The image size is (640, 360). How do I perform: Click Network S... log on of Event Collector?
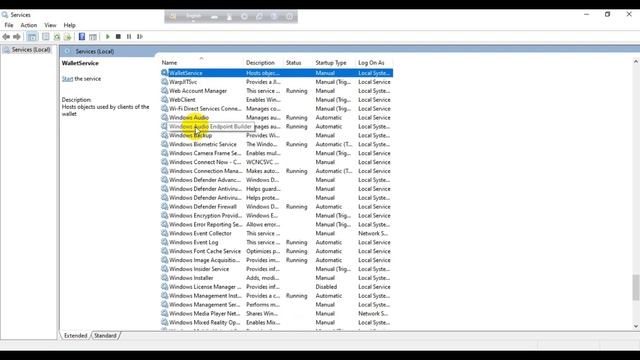point(373,233)
